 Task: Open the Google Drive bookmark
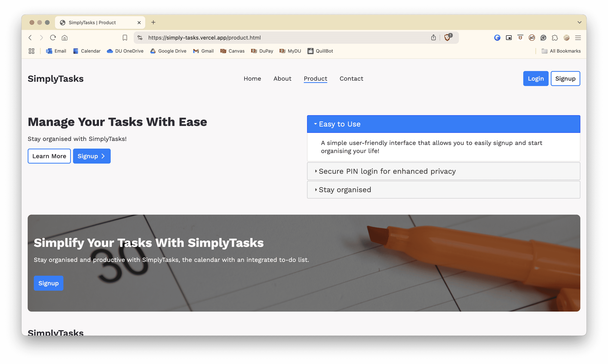coord(168,51)
